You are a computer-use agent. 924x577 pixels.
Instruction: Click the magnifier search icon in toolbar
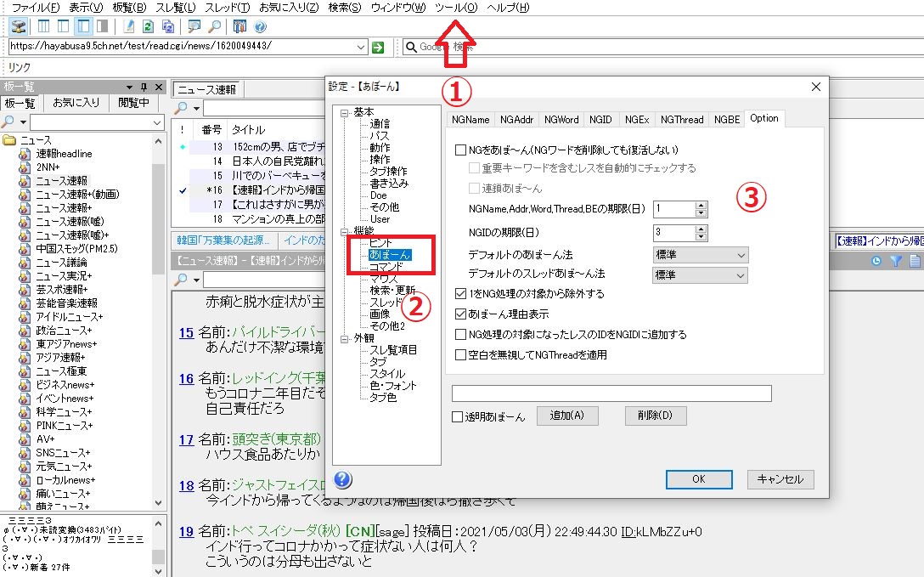tap(215, 26)
